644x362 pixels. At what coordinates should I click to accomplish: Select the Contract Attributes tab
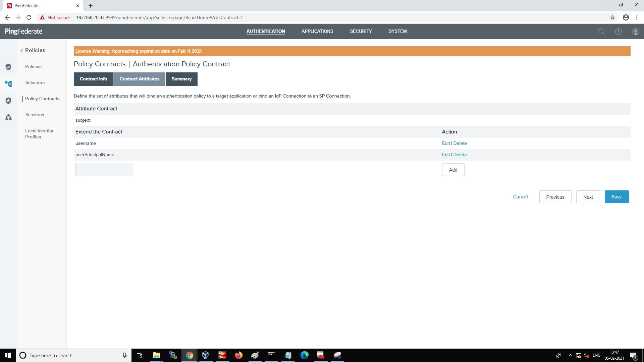[139, 79]
